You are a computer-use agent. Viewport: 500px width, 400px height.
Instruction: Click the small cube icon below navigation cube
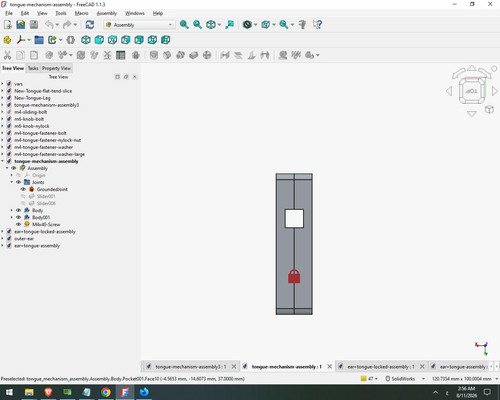489,109
